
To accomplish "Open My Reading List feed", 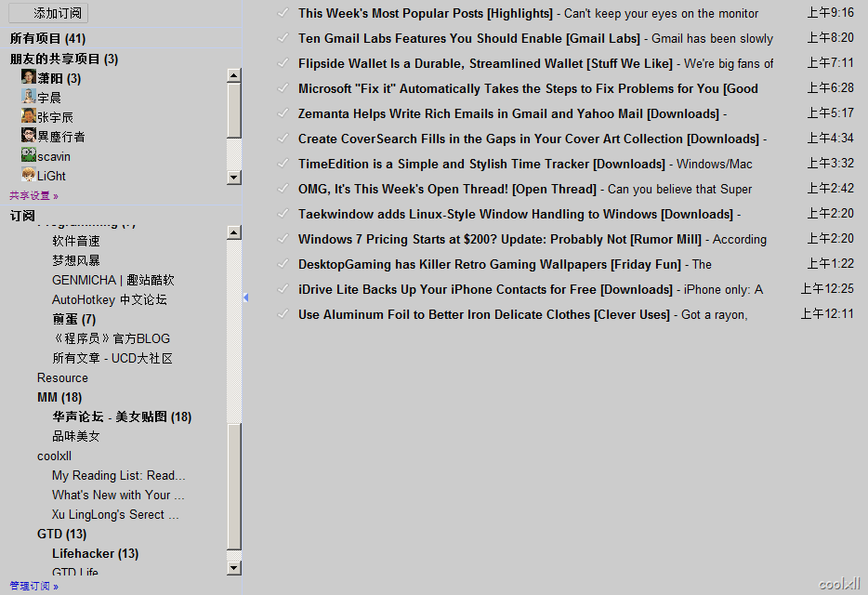I will click(118, 475).
